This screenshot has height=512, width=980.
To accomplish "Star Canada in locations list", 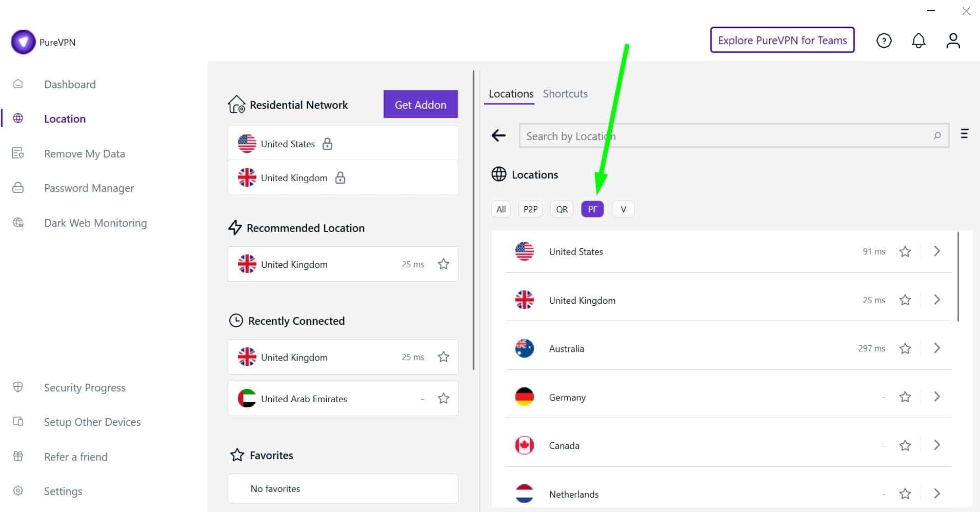I will pyautogui.click(x=905, y=445).
